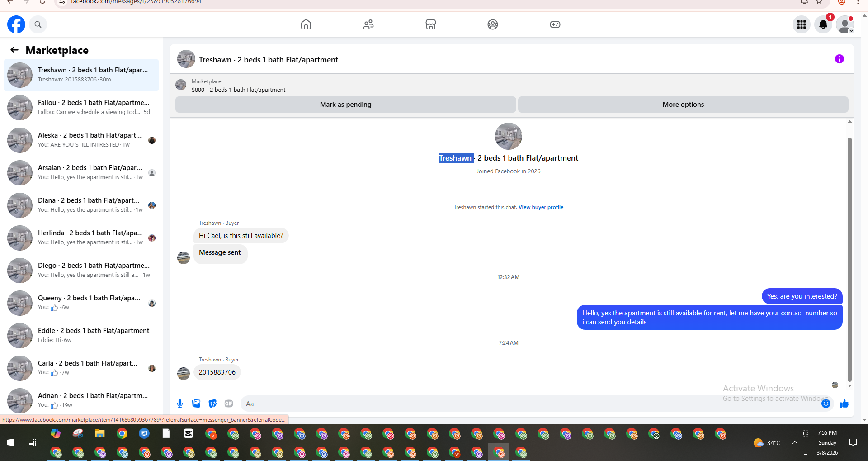Open Adnan conversation
Viewport: 868px width, 461px height.
(81, 400)
